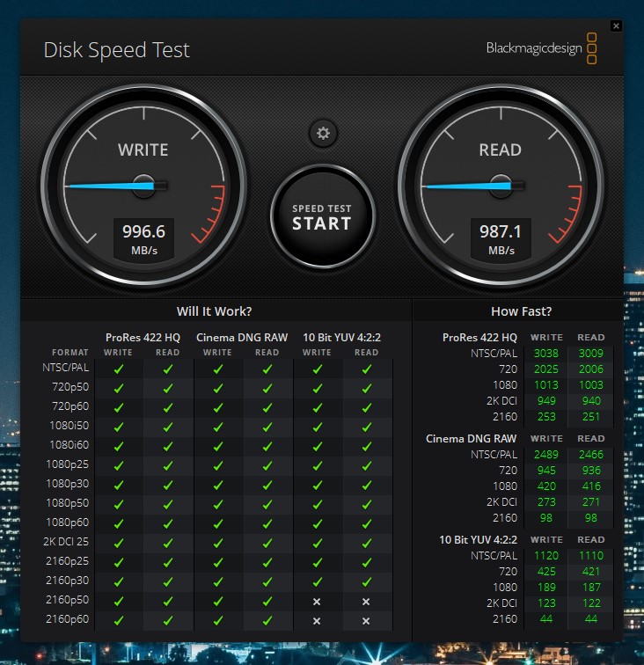Click ProRes 720 write value 2025
Screen dimensions: 644x665
[x=546, y=369]
